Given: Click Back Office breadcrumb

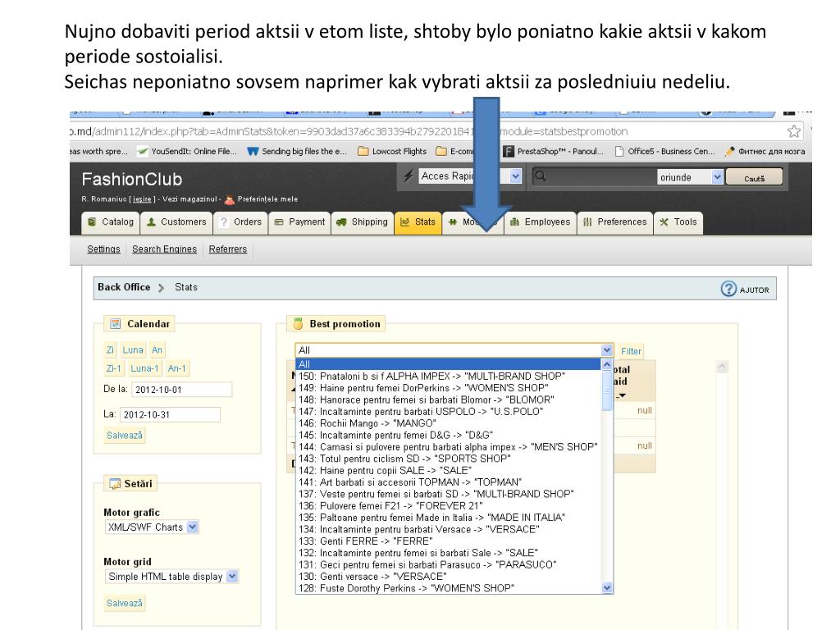Looking at the screenshot, I should click(x=124, y=287).
